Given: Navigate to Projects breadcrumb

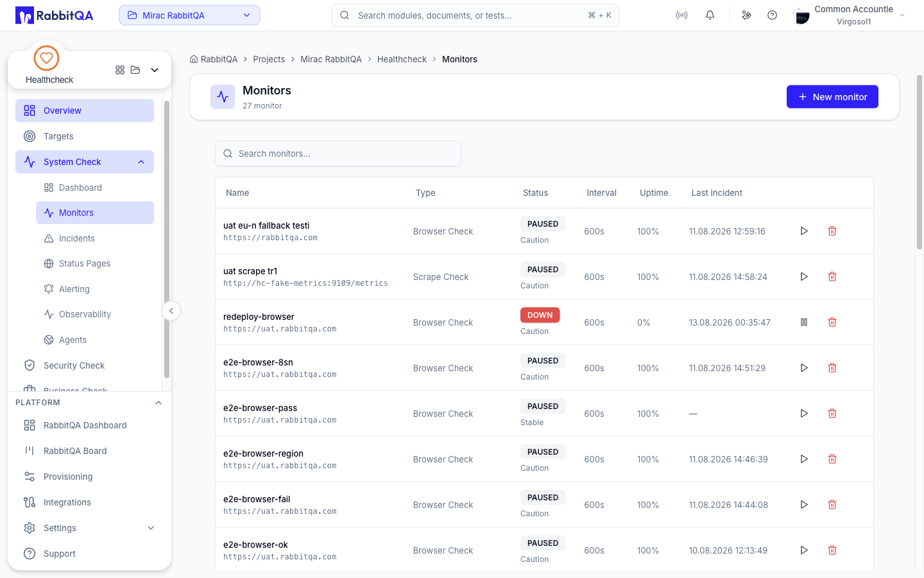Looking at the screenshot, I should 269,59.
